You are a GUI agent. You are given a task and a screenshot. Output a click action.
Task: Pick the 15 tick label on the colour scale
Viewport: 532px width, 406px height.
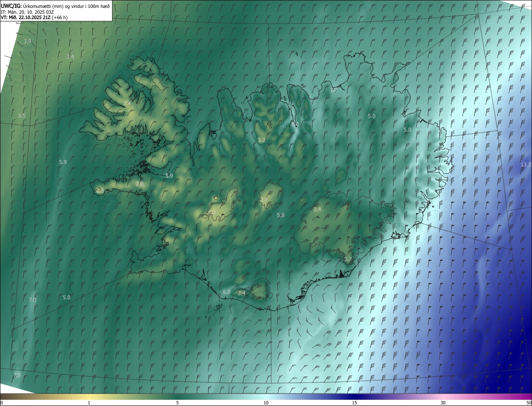pyautogui.click(x=355, y=403)
